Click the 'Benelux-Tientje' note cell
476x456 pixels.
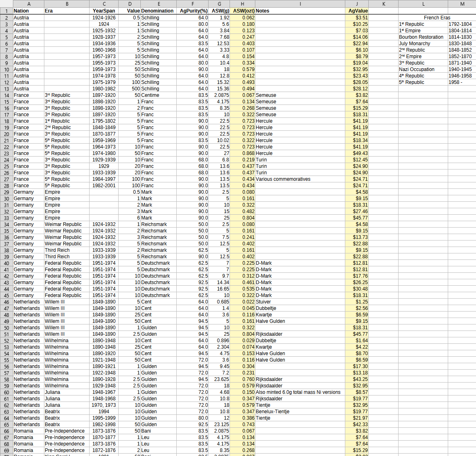point(300,412)
